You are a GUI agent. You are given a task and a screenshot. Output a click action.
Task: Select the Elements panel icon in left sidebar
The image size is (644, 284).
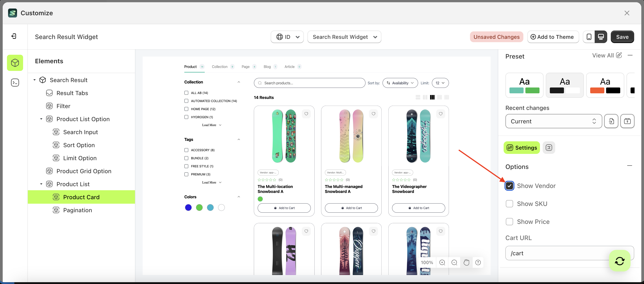15,63
